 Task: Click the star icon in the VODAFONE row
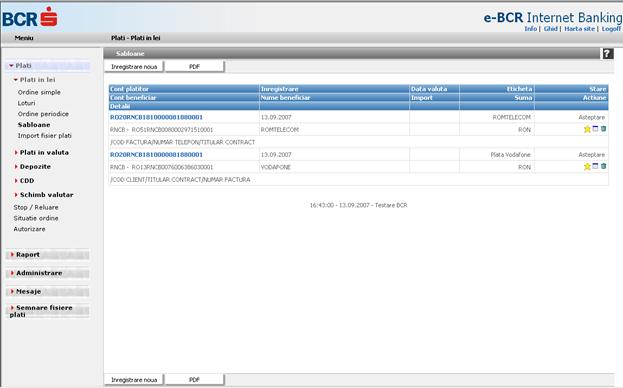point(587,166)
